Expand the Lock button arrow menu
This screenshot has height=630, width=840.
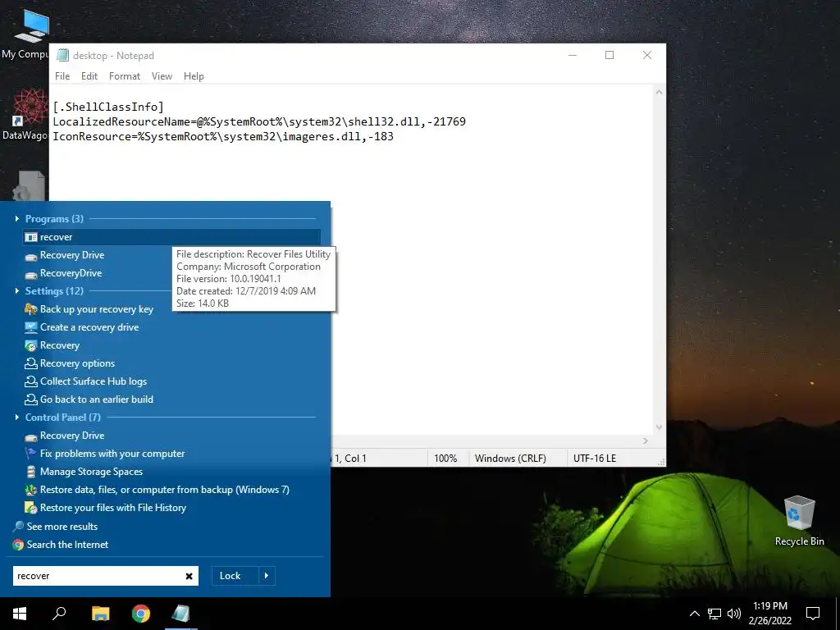[267, 576]
